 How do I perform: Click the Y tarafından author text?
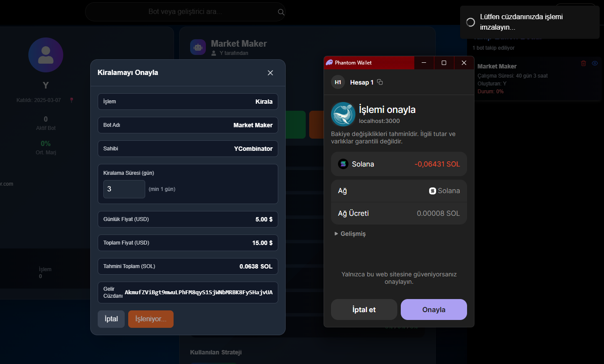(234, 53)
